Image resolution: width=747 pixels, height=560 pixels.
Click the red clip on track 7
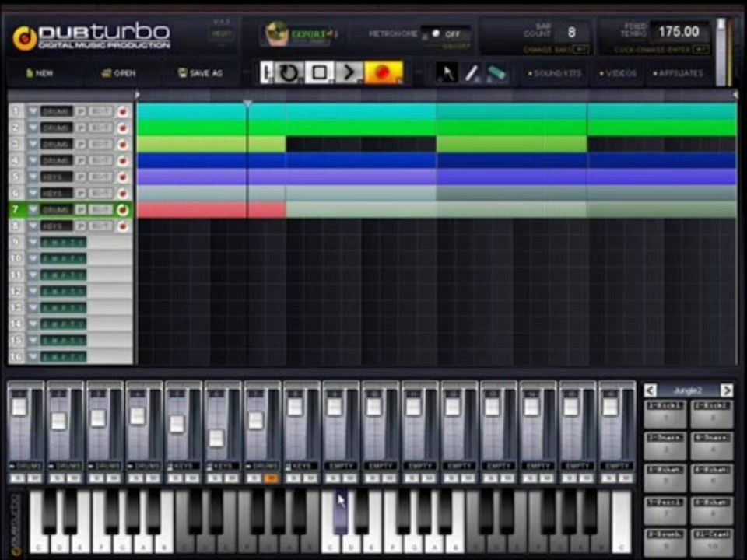(212, 210)
